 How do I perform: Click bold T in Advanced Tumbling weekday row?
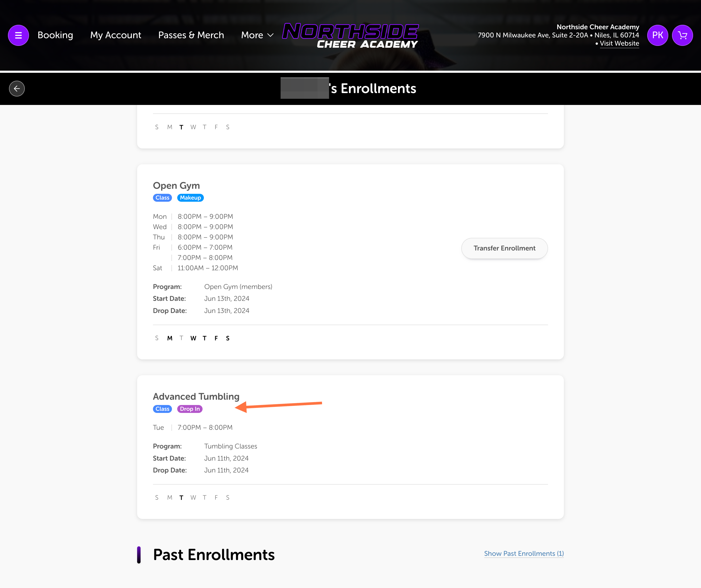(181, 498)
